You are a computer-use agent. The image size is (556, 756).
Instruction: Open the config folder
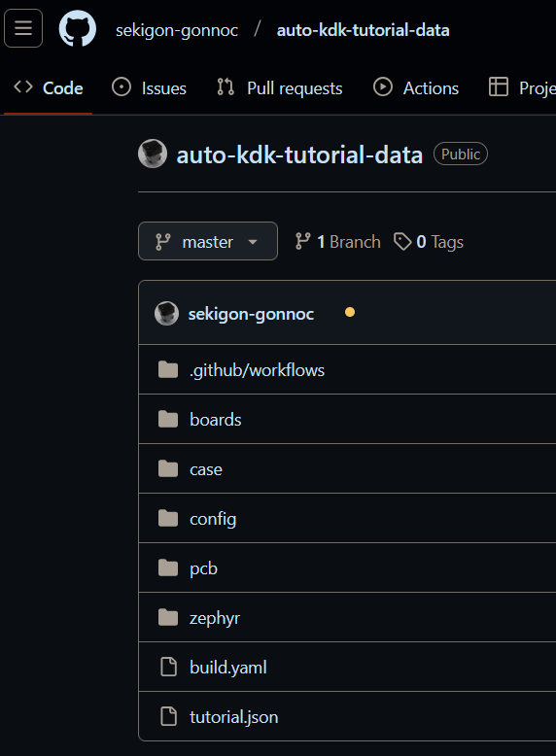[213, 519]
